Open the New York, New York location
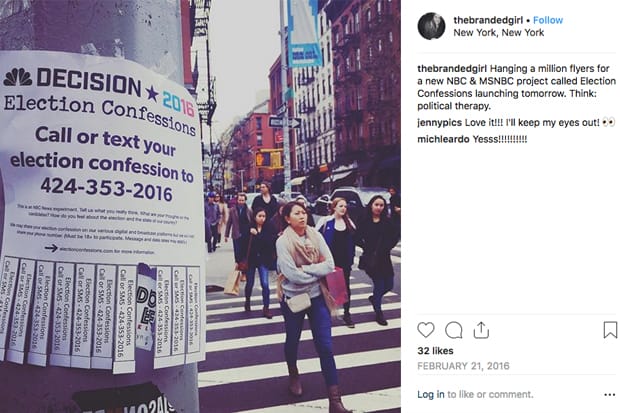This screenshot has width=620, height=413. pyautogui.click(x=499, y=33)
